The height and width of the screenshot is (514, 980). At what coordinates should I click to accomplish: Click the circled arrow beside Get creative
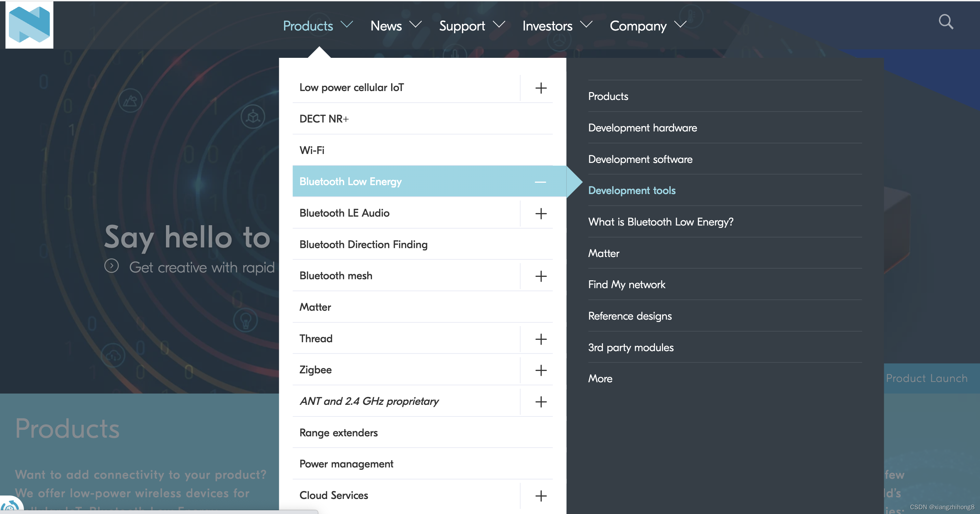112,266
